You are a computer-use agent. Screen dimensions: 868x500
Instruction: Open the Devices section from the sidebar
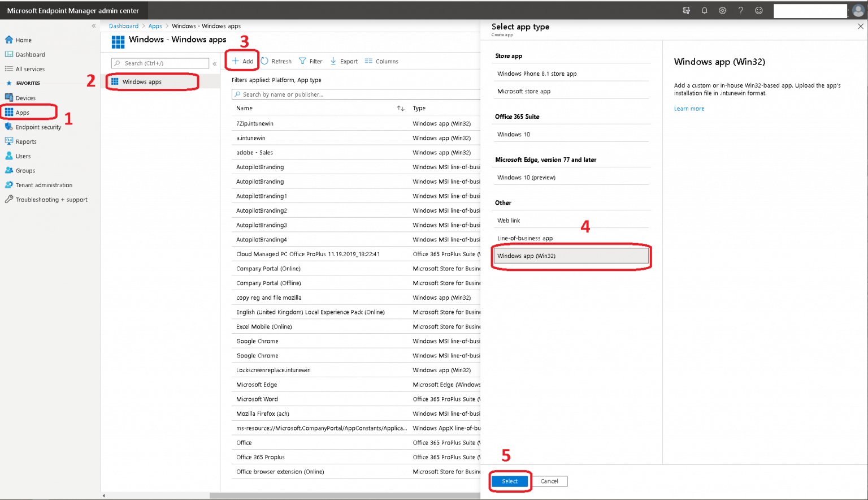tap(25, 97)
